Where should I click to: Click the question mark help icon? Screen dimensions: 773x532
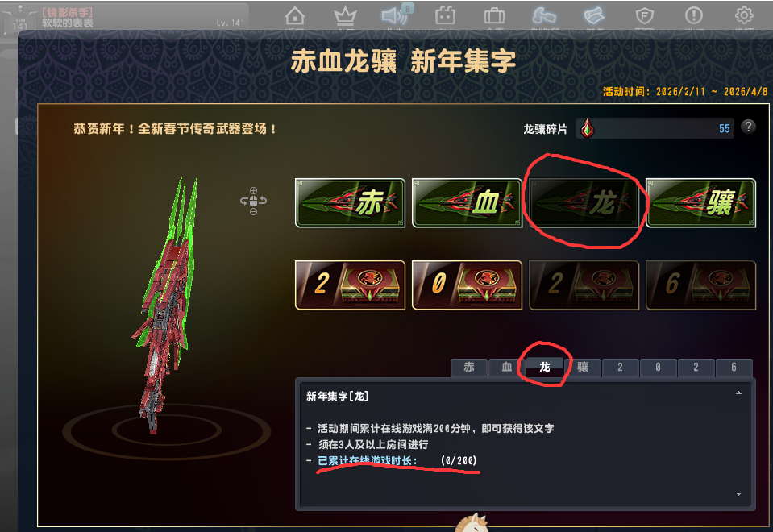click(748, 127)
